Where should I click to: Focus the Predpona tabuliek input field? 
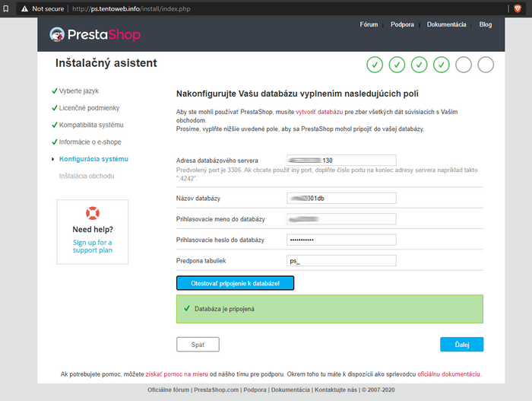point(342,261)
